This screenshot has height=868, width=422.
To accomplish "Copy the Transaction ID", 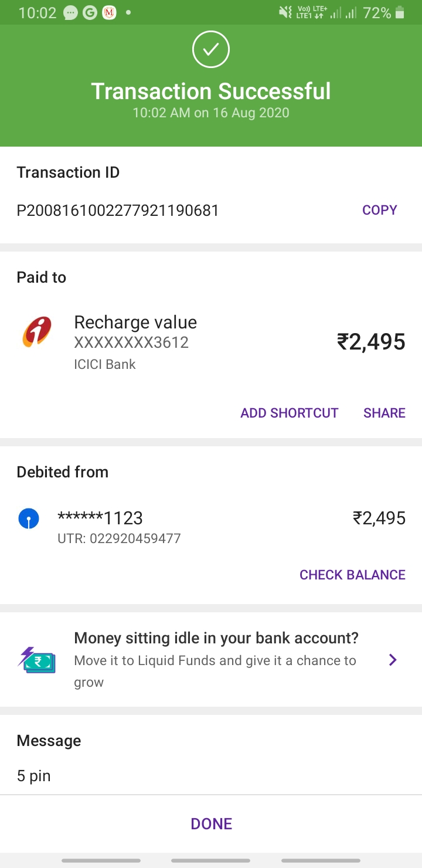I will pyautogui.click(x=380, y=210).
